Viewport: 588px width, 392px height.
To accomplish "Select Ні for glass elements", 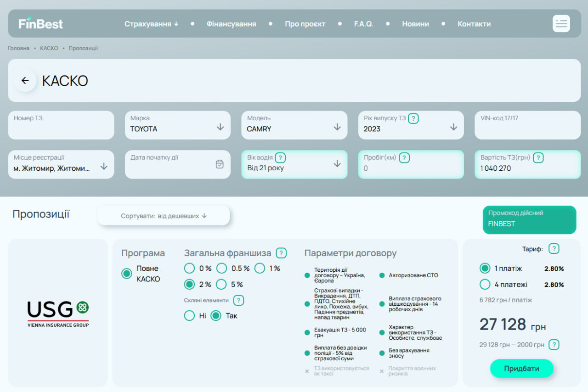I will click(189, 316).
